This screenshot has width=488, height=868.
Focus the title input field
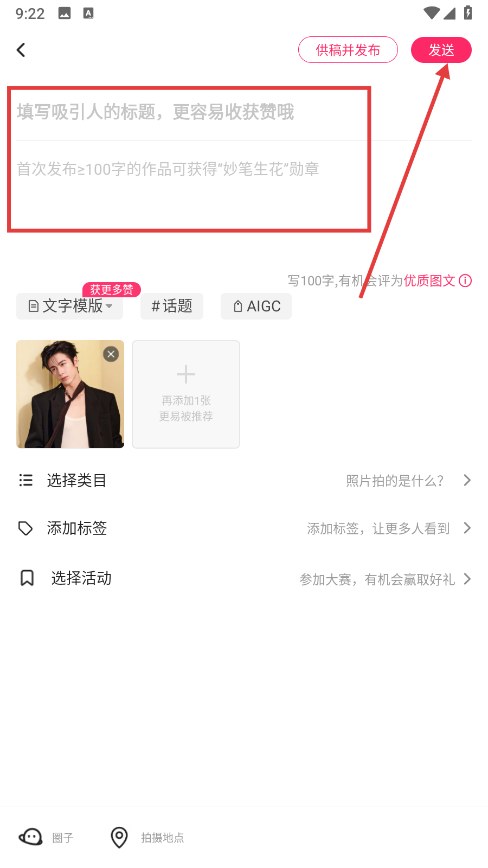tap(190, 112)
